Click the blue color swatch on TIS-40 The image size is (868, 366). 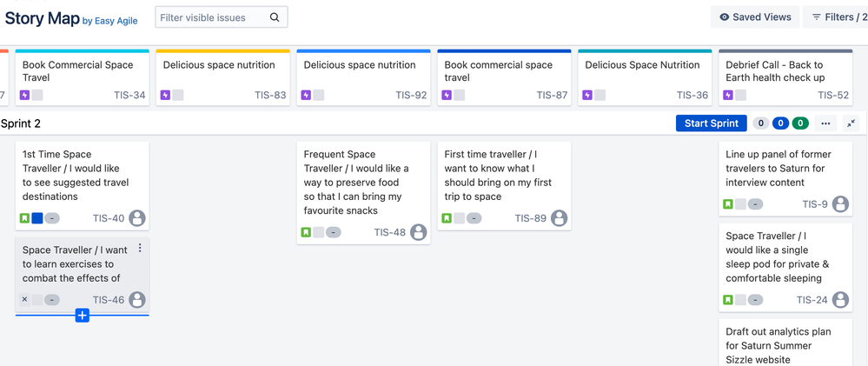click(x=37, y=218)
